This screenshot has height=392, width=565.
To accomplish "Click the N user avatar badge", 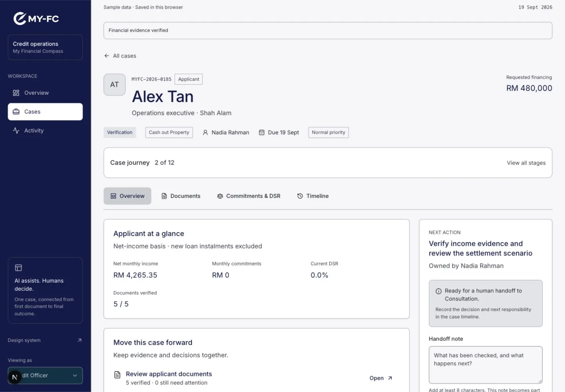I will pos(15,377).
